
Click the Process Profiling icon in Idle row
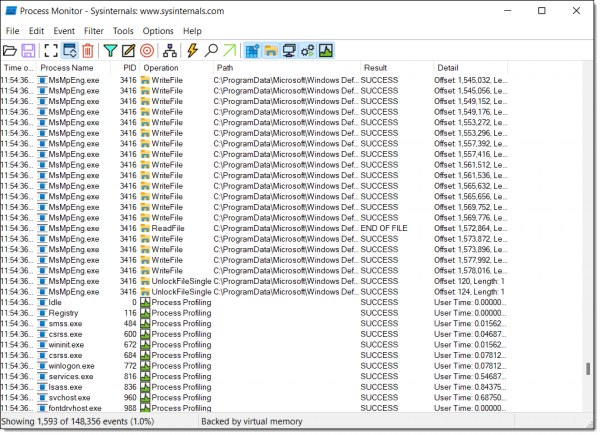point(145,302)
